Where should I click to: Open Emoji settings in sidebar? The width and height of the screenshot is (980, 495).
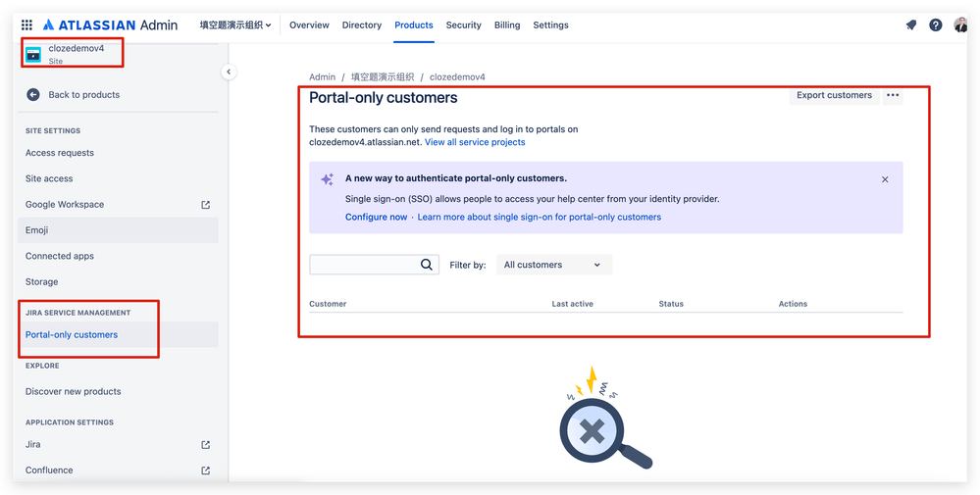coord(118,230)
